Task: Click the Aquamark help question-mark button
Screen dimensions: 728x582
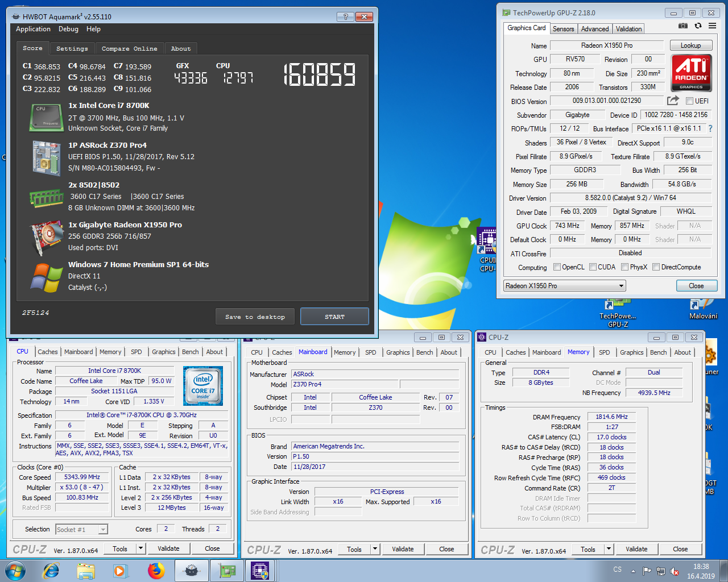Action: coord(345,16)
